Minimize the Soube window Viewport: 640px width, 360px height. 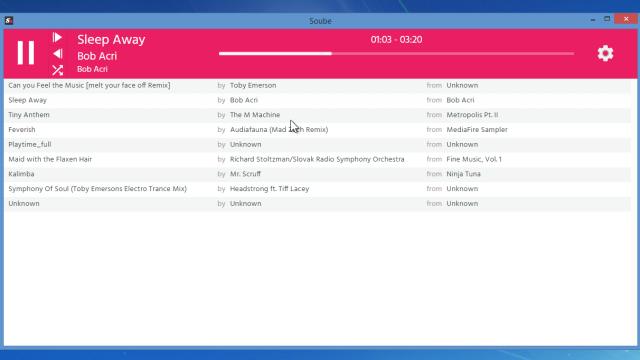(x=593, y=20)
